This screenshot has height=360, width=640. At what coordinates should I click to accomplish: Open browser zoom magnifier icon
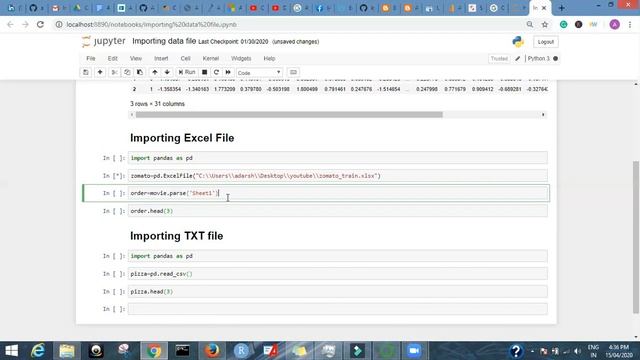(x=530, y=24)
